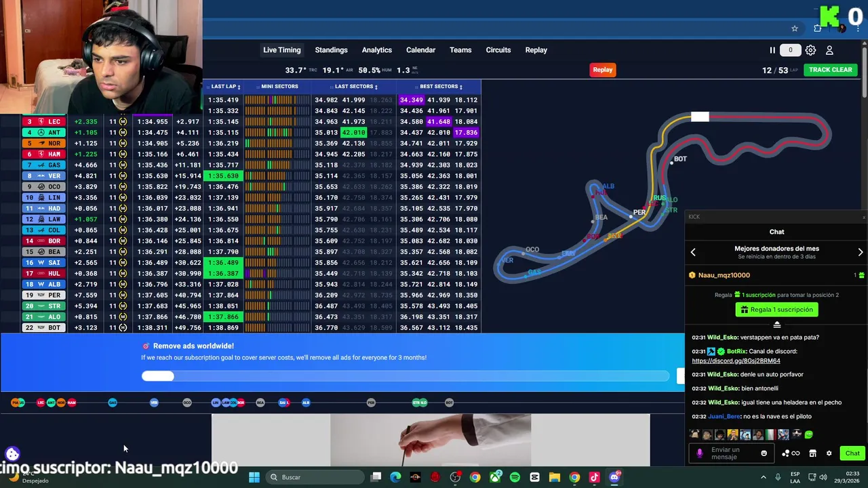Viewport: 868px width, 488px height.
Task: Expand hidden system tray icons
Action: (x=763, y=477)
